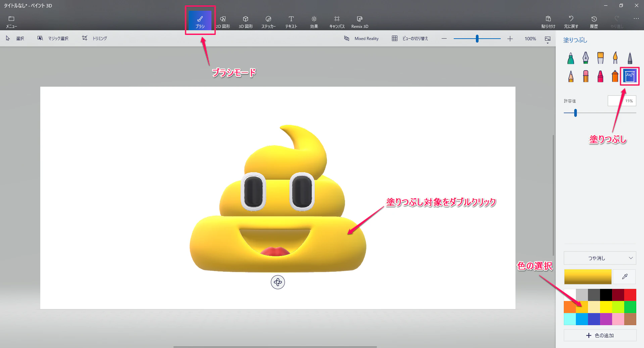The height and width of the screenshot is (348, 644).
Task: Adjust the zoom slider handle
Action: (x=477, y=39)
